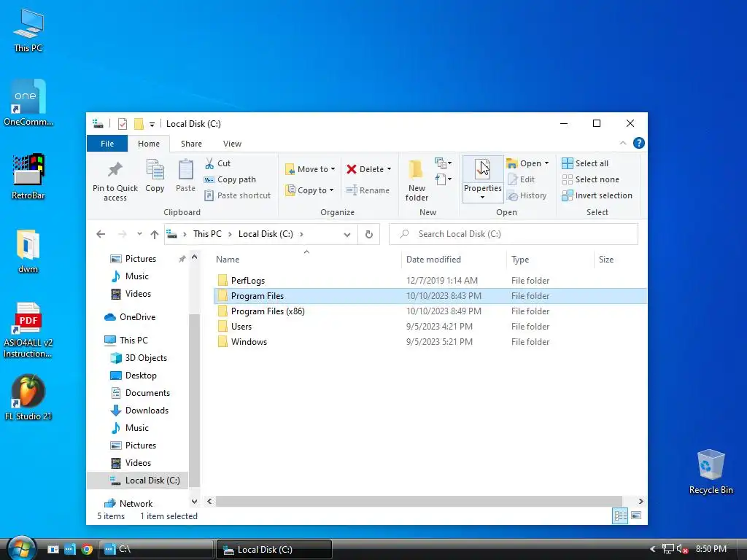Select the Users folder row
Image resolution: width=747 pixels, height=560 pixels.
tap(430, 326)
